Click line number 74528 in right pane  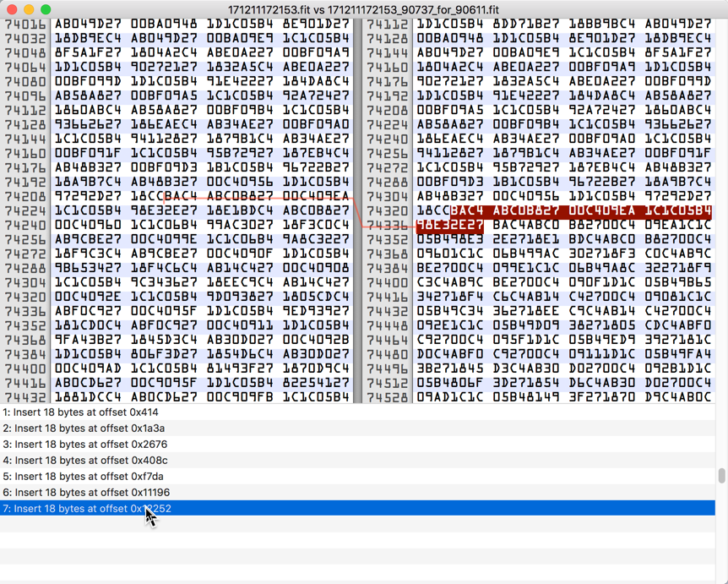click(x=387, y=397)
